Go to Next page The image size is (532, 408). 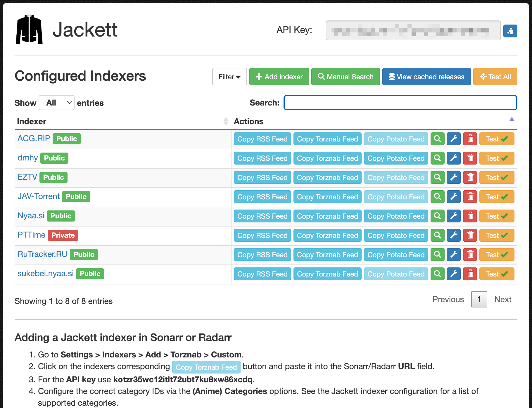pyautogui.click(x=503, y=299)
